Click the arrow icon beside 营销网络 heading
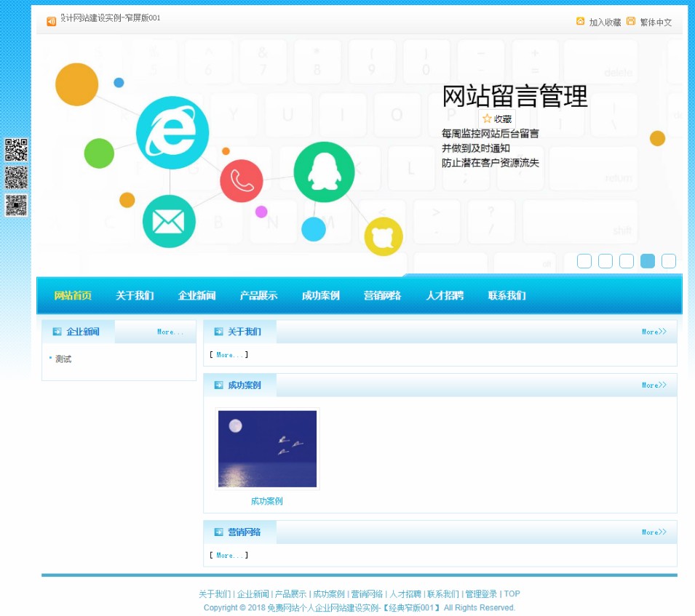 tap(218, 532)
